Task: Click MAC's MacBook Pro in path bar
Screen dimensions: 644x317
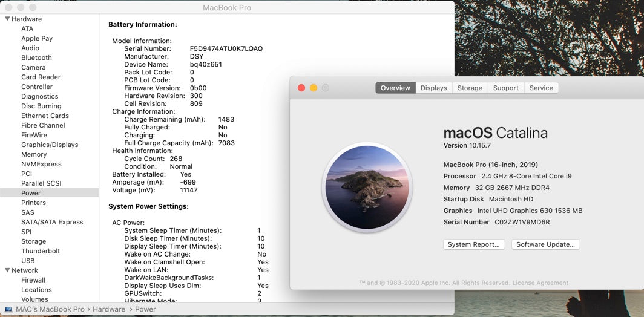Action: tap(50, 309)
